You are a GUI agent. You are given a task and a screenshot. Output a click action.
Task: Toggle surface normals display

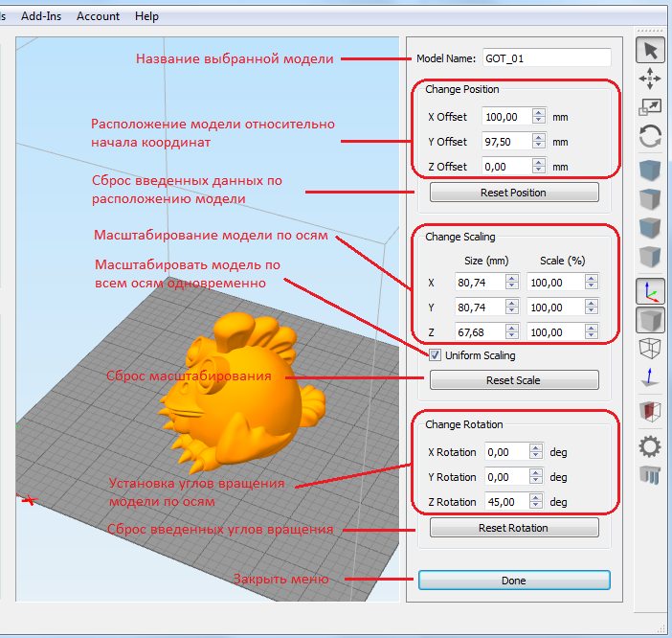coord(650,376)
